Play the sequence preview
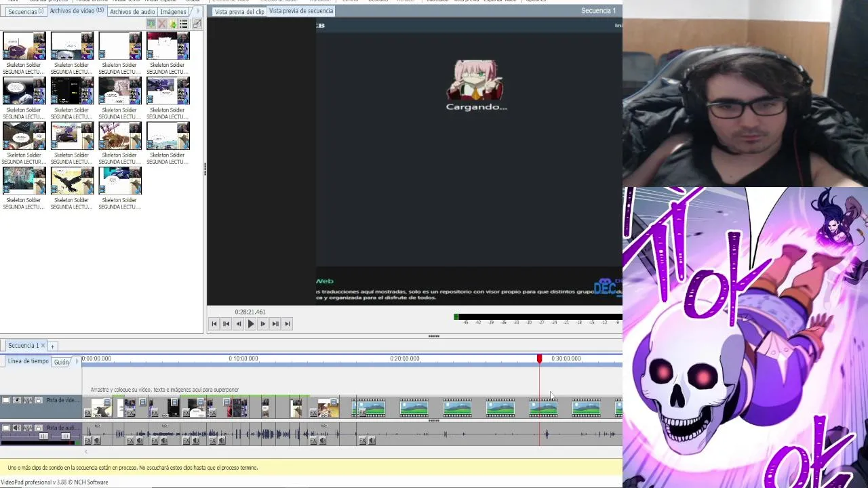Screen dimensions: 868x488 pos(251,324)
